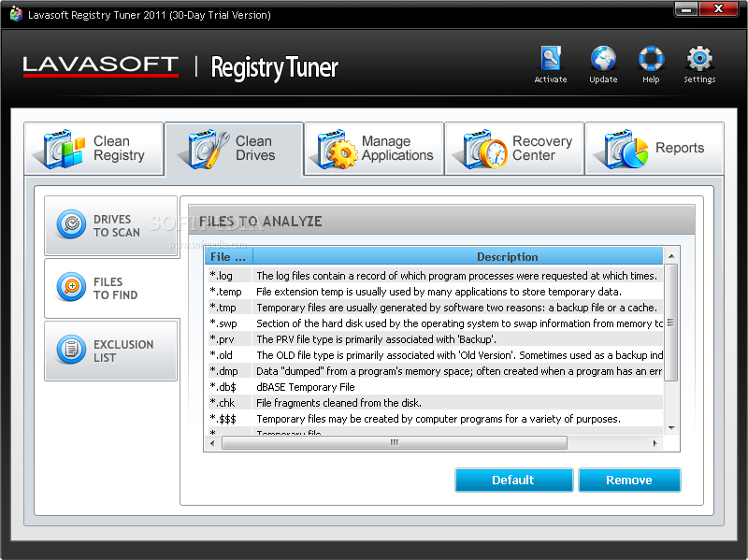This screenshot has height=560, width=748.
Task: Click the Drives To Scan round icon
Action: pos(71,223)
